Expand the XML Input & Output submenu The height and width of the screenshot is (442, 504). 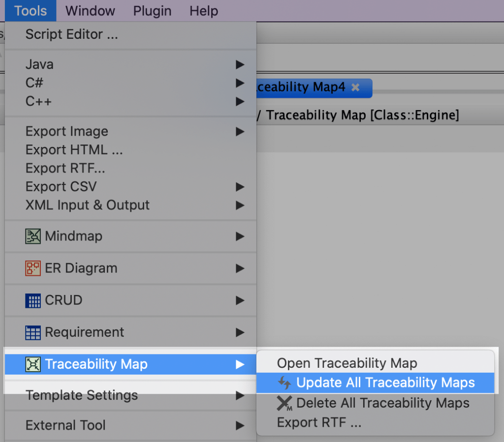(x=240, y=205)
